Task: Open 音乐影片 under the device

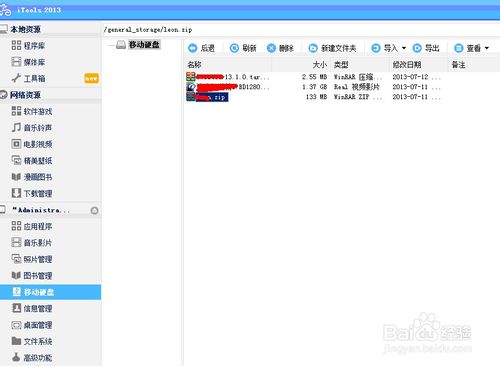Action: [32, 243]
